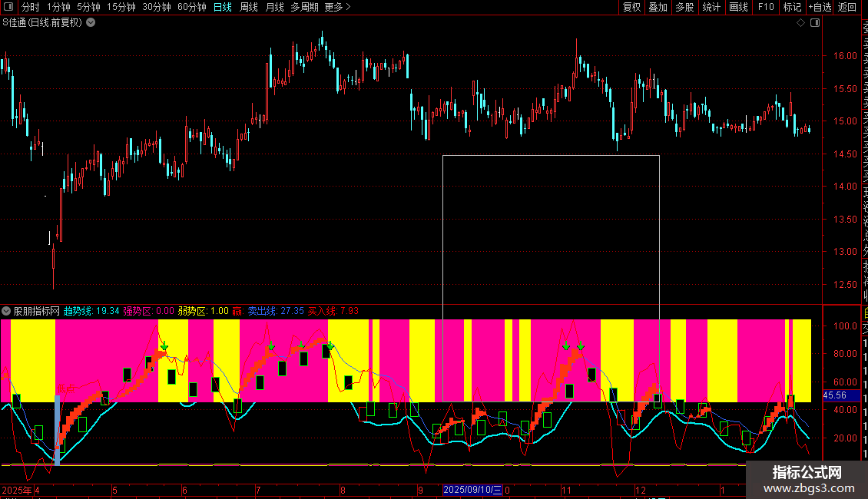This screenshot has height=499, width=868.
Task: Click the 2025年 label on time axis
Action: click(17, 490)
